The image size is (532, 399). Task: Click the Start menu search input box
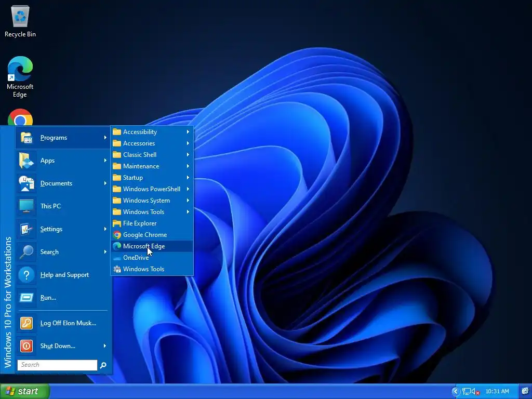57,365
